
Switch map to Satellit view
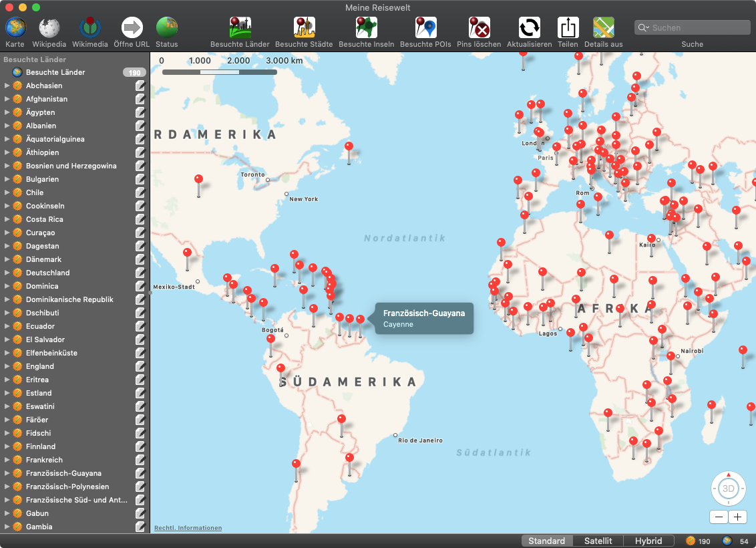click(x=598, y=541)
